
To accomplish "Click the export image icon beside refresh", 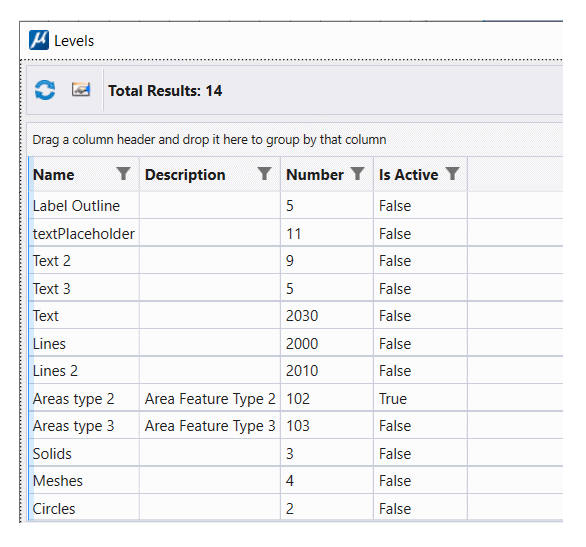I will (81, 90).
